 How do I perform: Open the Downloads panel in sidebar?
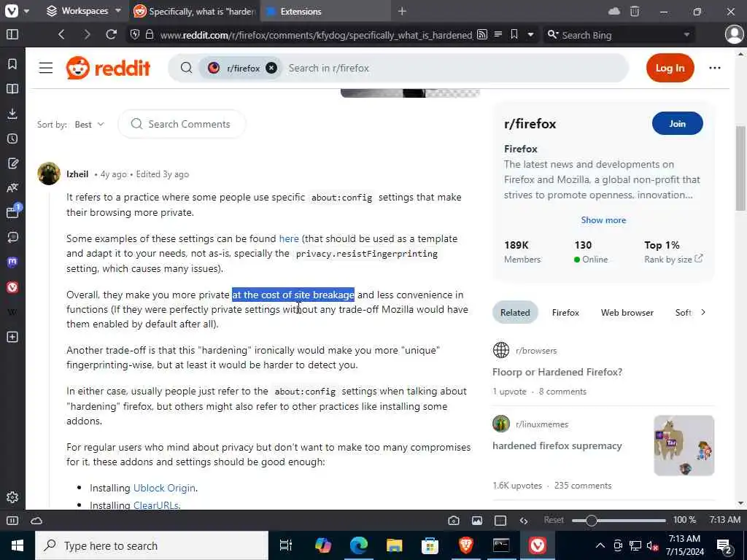click(12, 113)
